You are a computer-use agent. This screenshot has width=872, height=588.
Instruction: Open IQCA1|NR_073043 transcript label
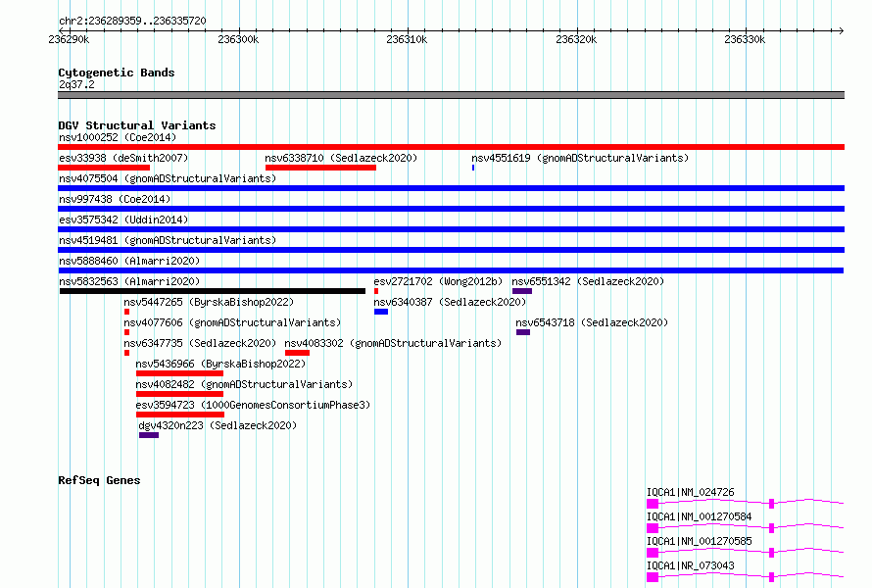click(x=690, y=565)
